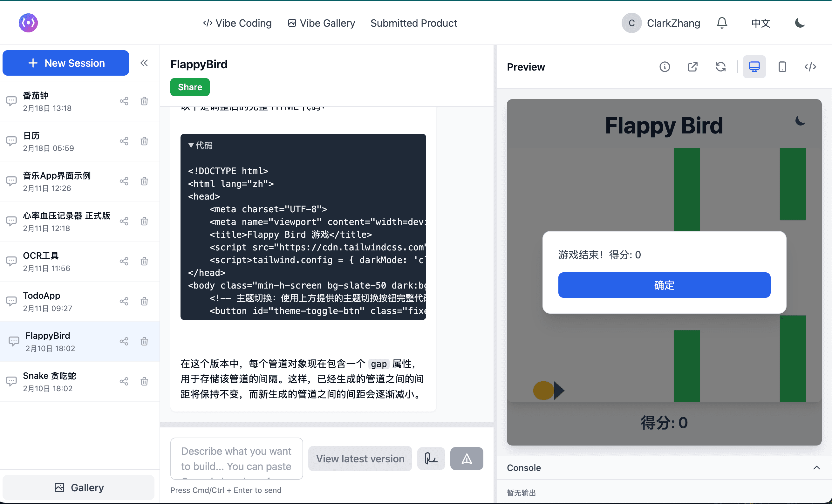Delete the OCR工具 session
832x504 pixels.
click(x=144, y=261)
